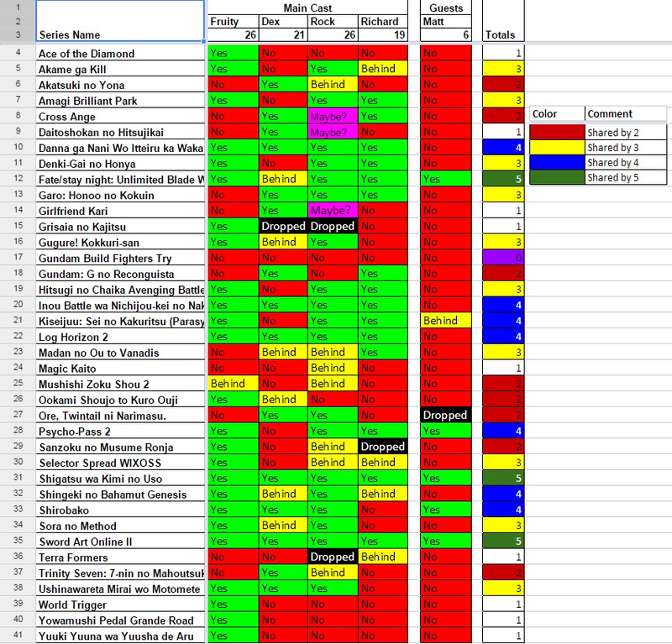
Task: Click the red Shared by 2 swatch
Action: pyautogui.click(x=557, y=133)
